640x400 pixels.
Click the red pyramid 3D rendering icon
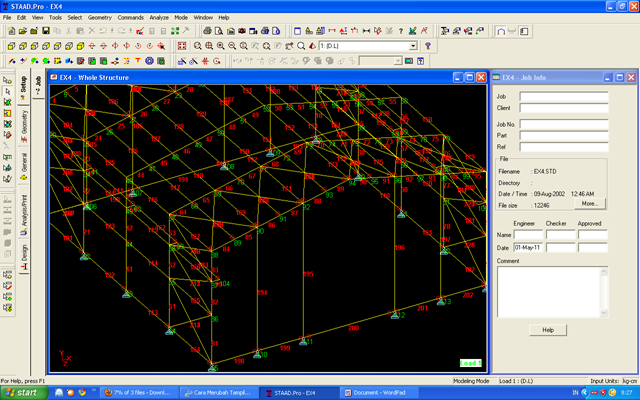(312, 46)
